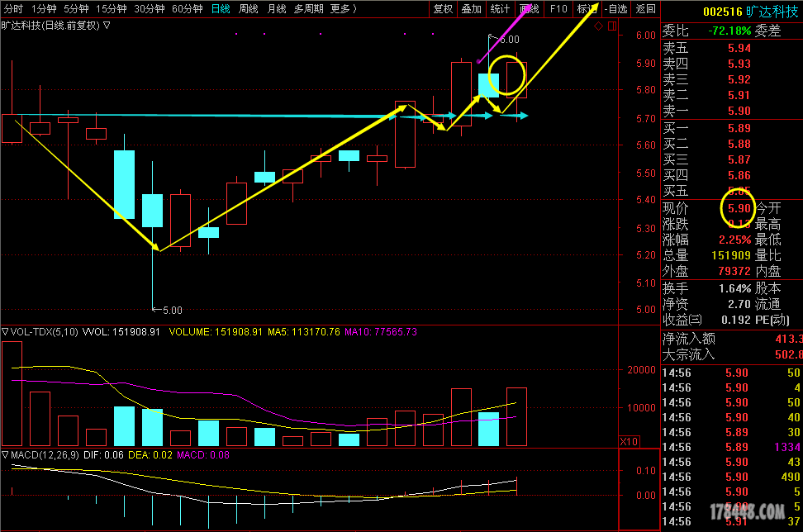Viewport: 803px width, 532px height.
Task: Click the 外盘 value 79372
Action: (734, 271)
